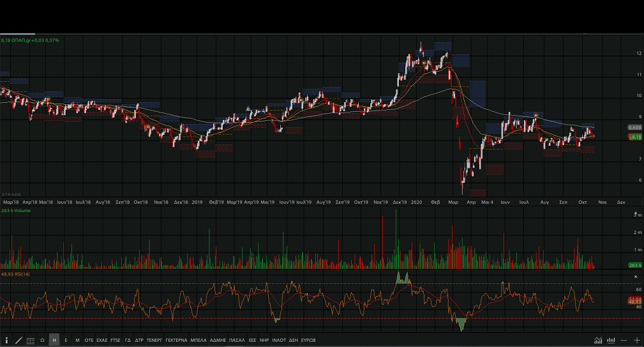Screen dimensions: 644x347
Task: Click the bar chart type icon
Action: point(611,340)
